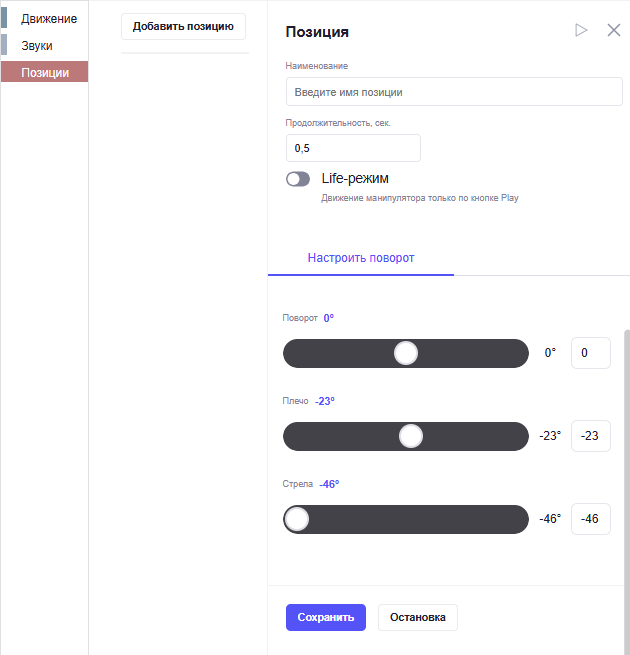The width and height of the screenshot is (630, 655).
Task: Save the position with Сохранить
Action: (x=326, y=617)
